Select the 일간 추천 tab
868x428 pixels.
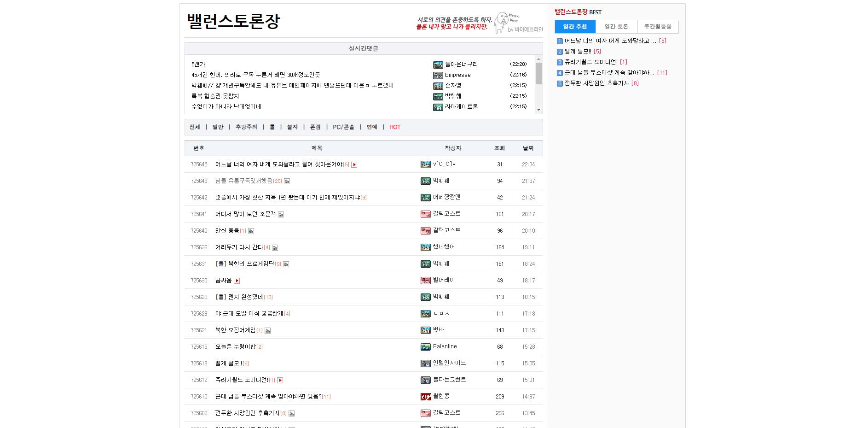pyautogui.click(x=575, y=27)
